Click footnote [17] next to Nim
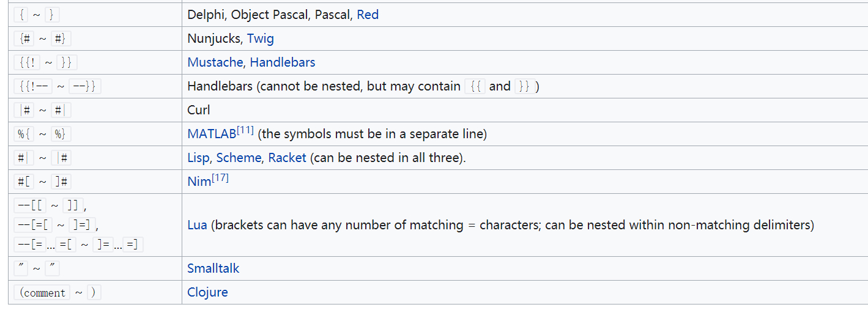This screenshot has width=868, height=310. [x=220, y=179]
